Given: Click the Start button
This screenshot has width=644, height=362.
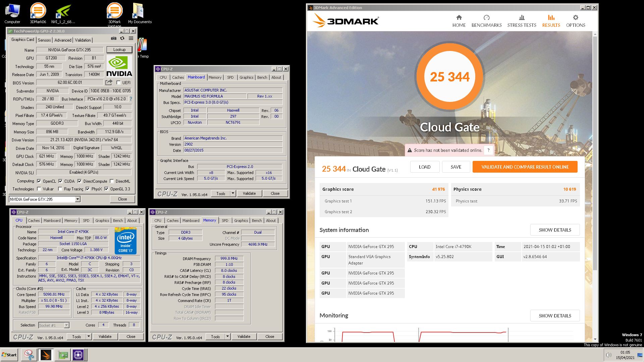Looking at the screenshot, I should [x=9, y=355].
